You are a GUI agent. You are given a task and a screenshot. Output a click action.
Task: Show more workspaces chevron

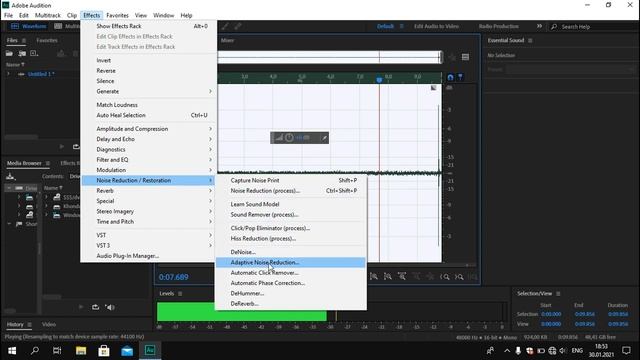point(539,26)
